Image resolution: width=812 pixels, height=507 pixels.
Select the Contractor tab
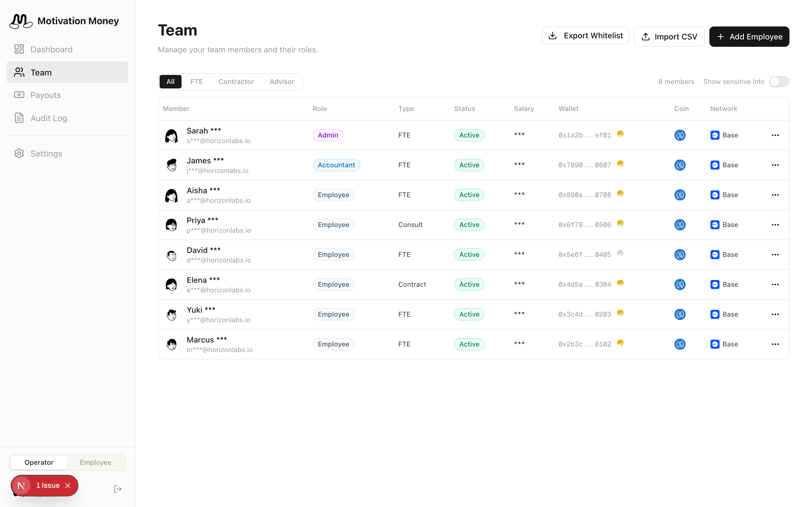[236, 81]
